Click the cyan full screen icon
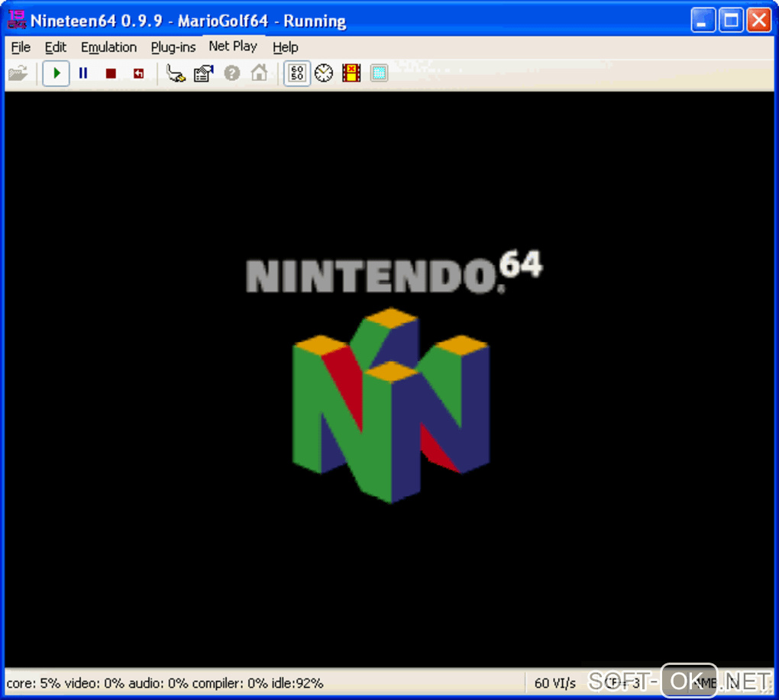Viewport: 779px width, 700px height. 379,73
